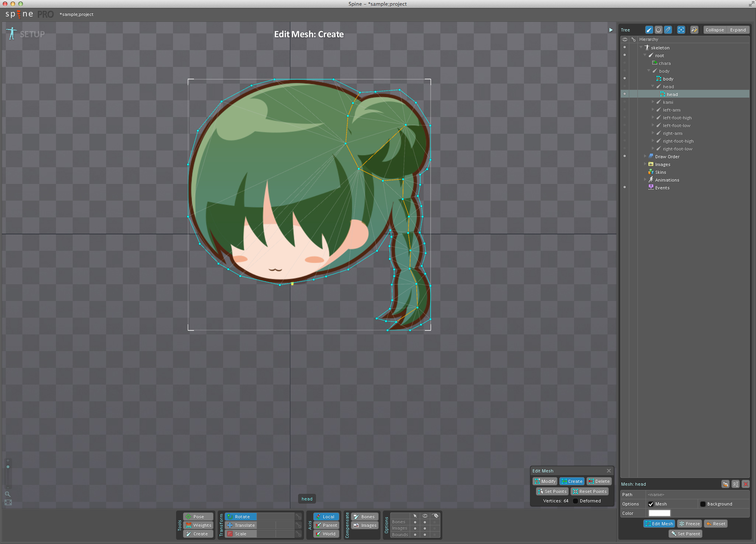Select the Pose tool
756x544 pixels.
point(198,517)
